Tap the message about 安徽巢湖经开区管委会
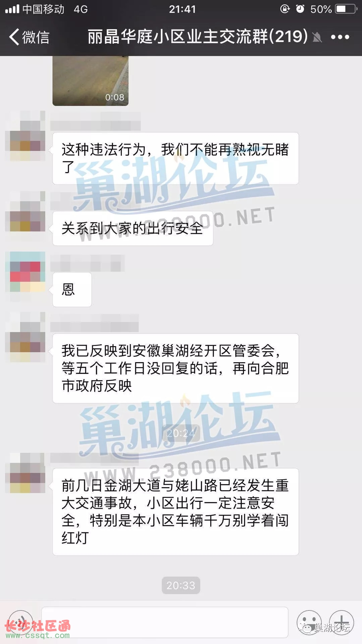 coord(176,368)
